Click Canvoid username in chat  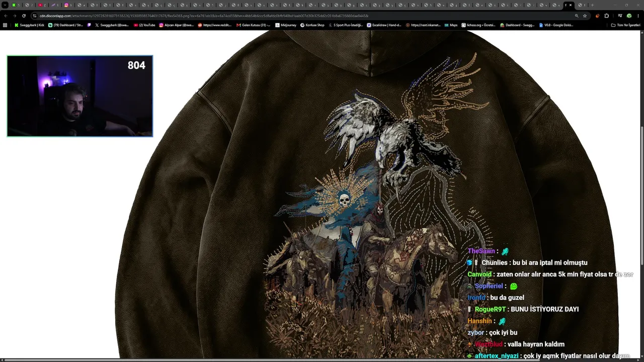[479, 275]
